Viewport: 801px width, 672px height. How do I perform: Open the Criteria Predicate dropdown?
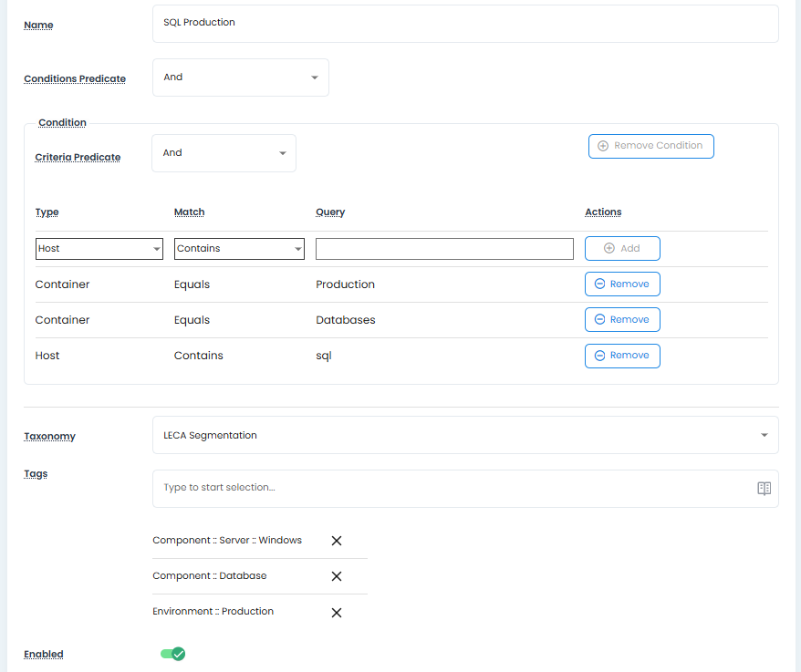tap(224, 153)
